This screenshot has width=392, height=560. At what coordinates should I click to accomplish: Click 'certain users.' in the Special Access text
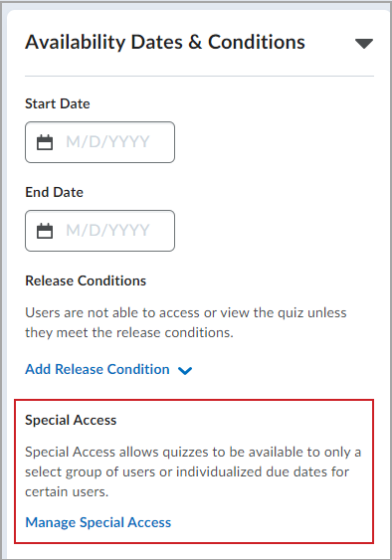(67, 491)
